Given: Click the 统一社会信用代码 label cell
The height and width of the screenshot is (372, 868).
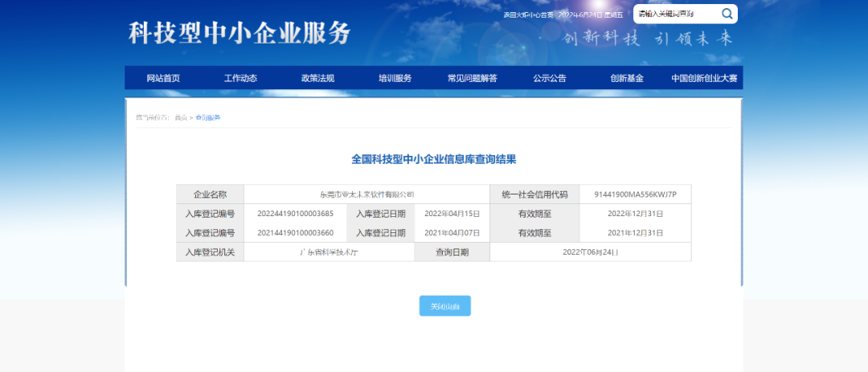Looking at the screenshot, I should tap(534, 194).
